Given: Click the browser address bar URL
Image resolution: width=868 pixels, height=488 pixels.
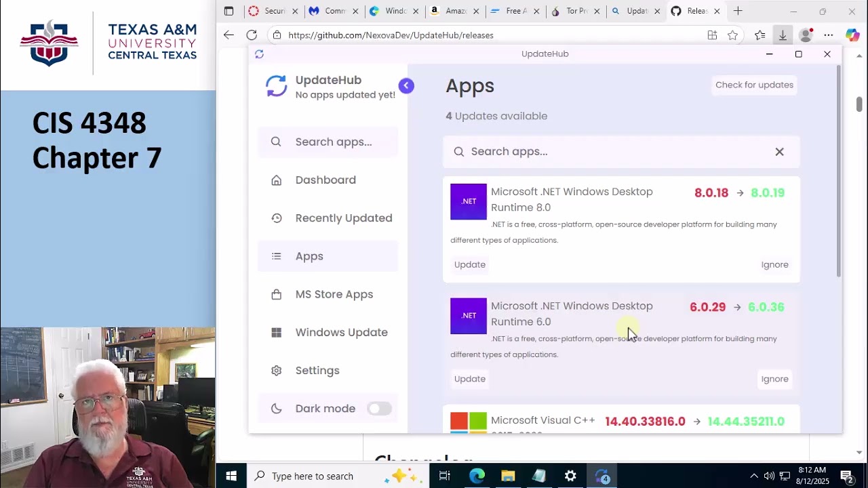Looking at the screenshot, I should (391, 35).
